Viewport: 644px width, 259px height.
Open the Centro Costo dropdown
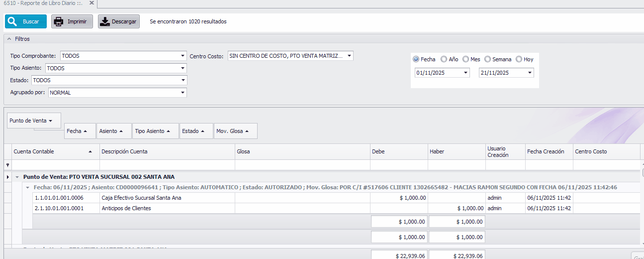pos(350,56)
